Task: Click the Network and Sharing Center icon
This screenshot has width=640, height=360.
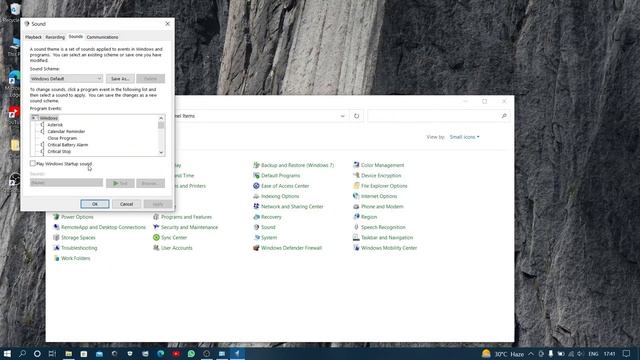Action: click(x=256, y=207)
